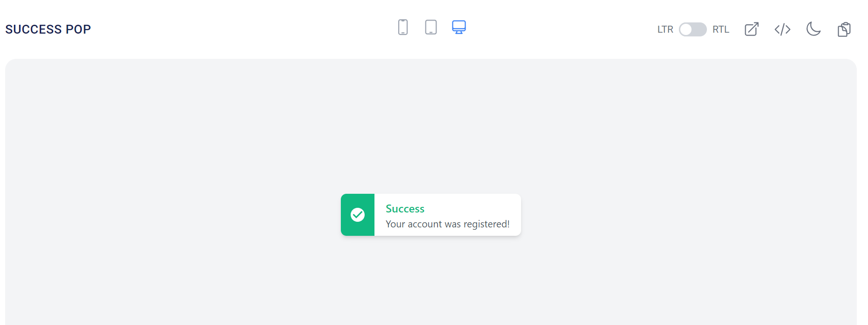Click the green panel of the notification
The image size is (868, 325).
(x=358, y=215)
